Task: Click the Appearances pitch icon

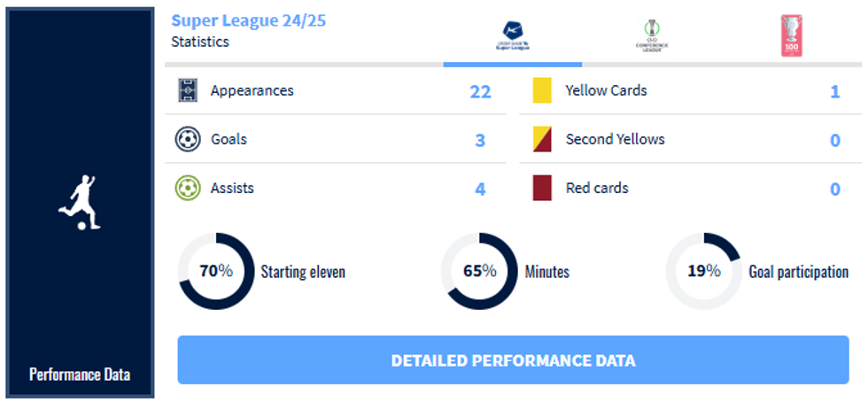Action: point(187,90)
